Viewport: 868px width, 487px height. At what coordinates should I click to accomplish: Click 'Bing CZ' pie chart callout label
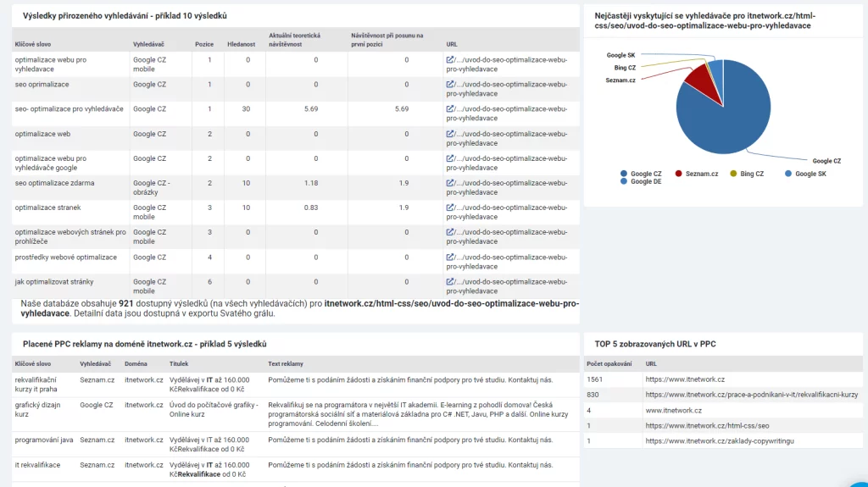tap(625, 68)
